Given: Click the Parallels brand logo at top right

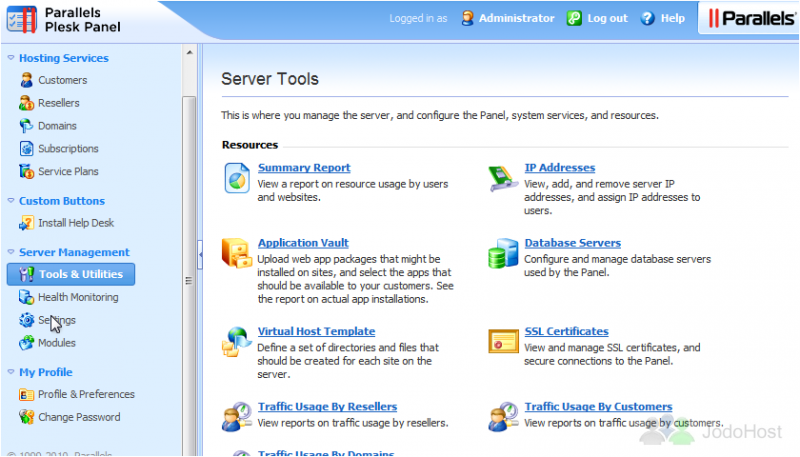Looking at the screenshot, I should pos(752,19).
